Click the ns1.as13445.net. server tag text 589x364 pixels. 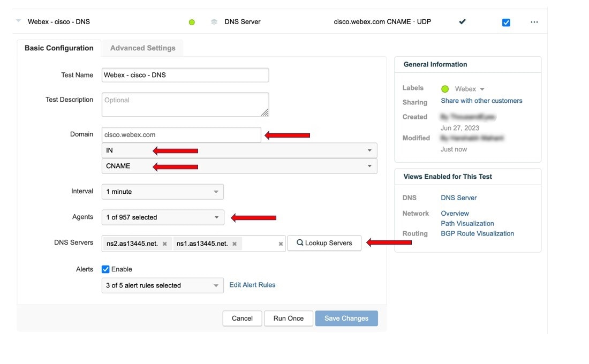tap(202, 244)
